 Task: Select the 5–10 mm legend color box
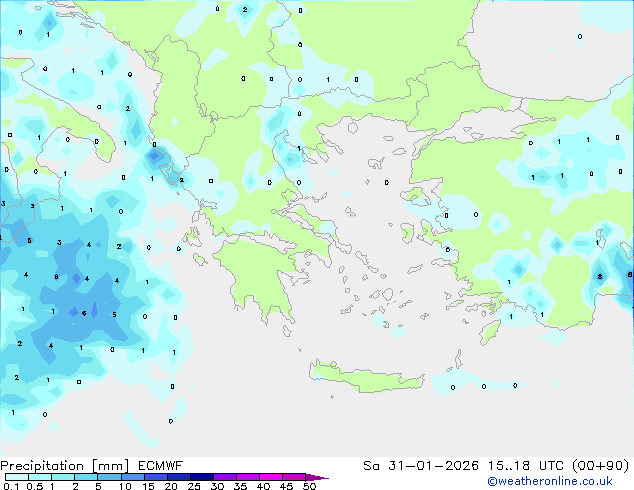pyautogui.click(x=109, y=477)
